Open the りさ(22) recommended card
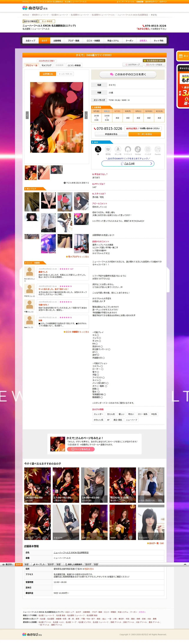Viewport: 189px width, 644px height. (151, 522)
